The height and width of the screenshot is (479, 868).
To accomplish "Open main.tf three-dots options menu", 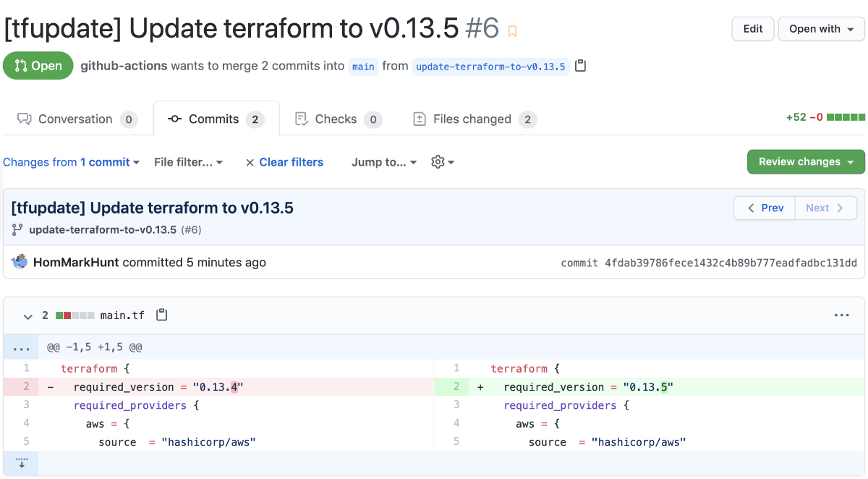I will click(841, 315).
